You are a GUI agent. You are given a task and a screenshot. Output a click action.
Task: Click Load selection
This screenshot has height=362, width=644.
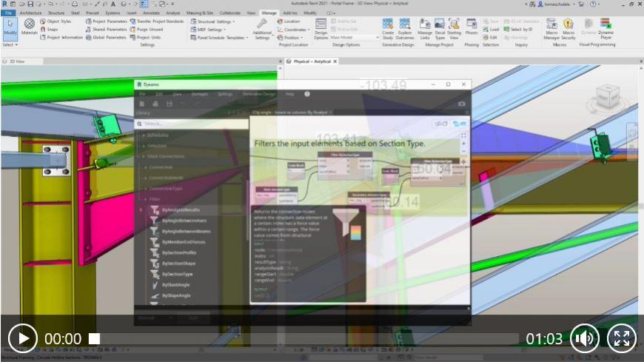(x=491, y=30)
